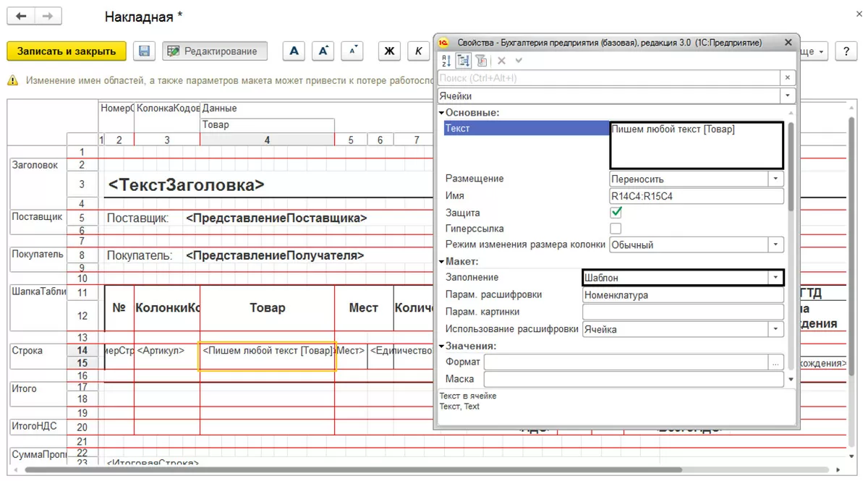Apply bold with the Ж button
The image size is (868, 481).
tap(389, 51)
